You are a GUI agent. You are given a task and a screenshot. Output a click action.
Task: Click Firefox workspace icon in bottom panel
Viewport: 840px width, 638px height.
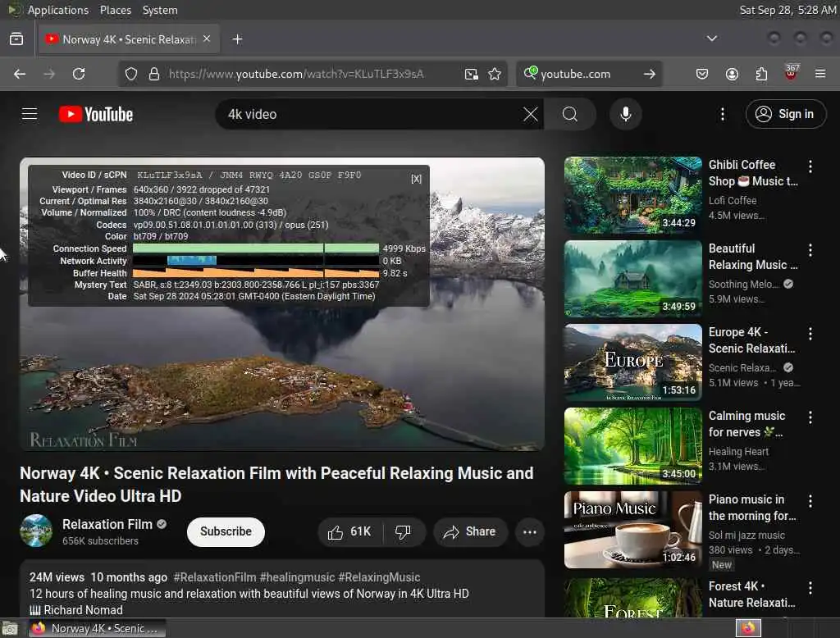748,628
